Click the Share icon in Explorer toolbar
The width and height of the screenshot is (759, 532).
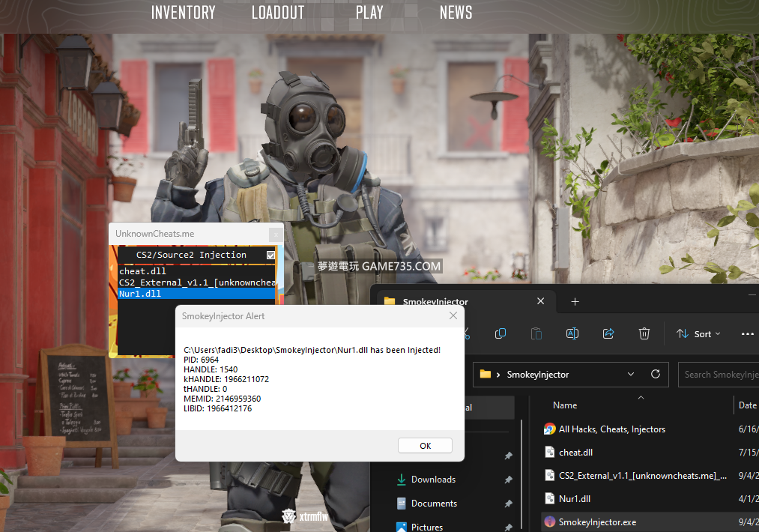click(x=608, y=333)
